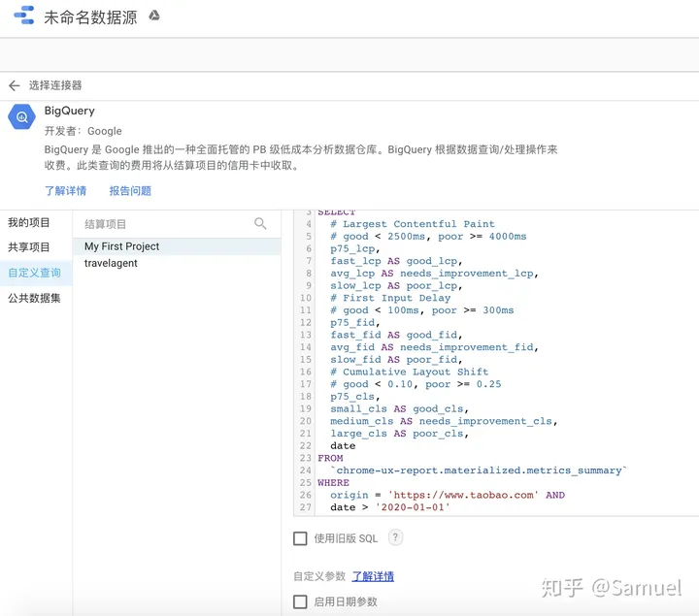
Task: Enable the 使用旧版 SQL checkbox
Action: (301, 538)
